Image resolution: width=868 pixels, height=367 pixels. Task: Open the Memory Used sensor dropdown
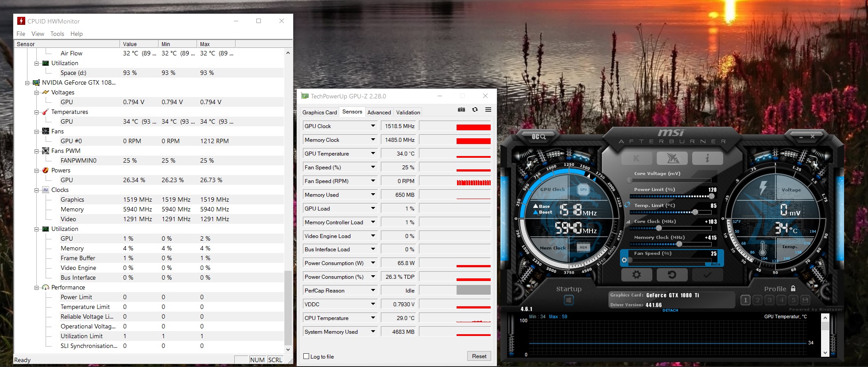click(373, 195)
